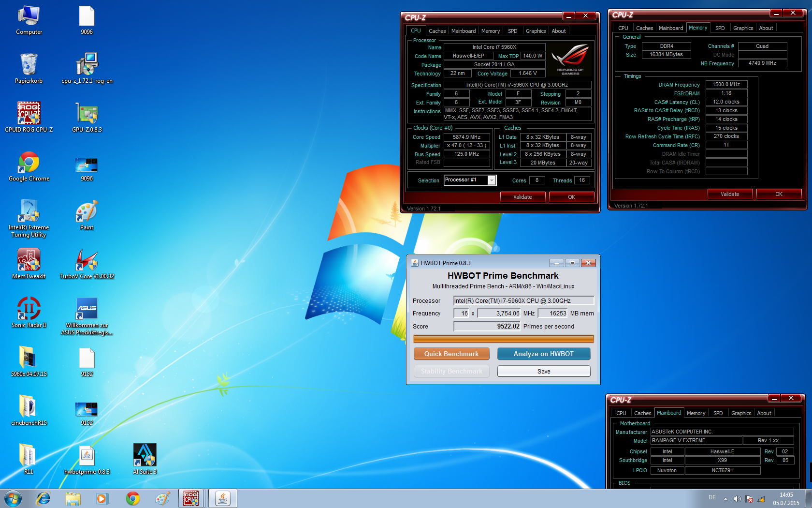Image resolution: width=812 pixels, height=508 pixels.
Task: Open SPD tab in CPU-Z Memory window
Action: pyautogui.click(x=720, y=28)
